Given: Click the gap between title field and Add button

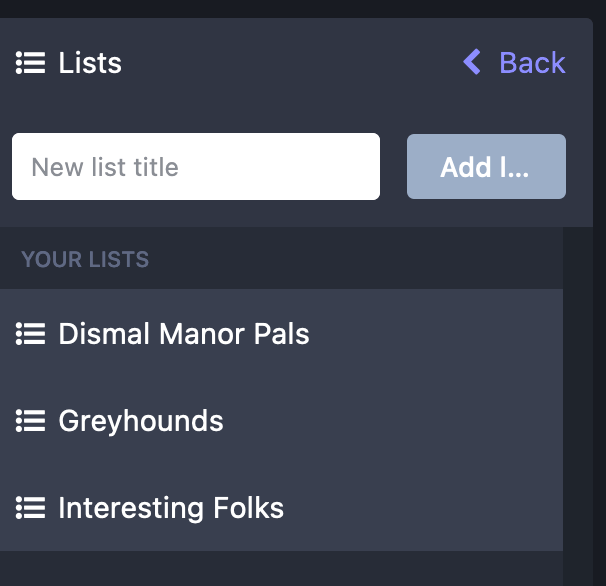Looking at the screenshot, I should click(x=393, y=166).
